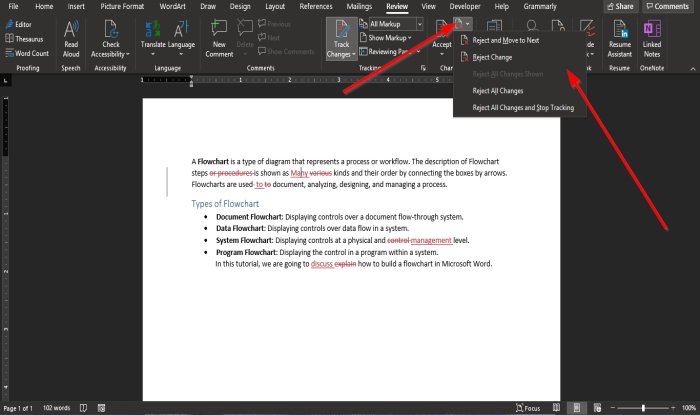The height and width of the screenshot is (415, 700).
Task: Add a New Comment
Action: [x=219, y=39]
